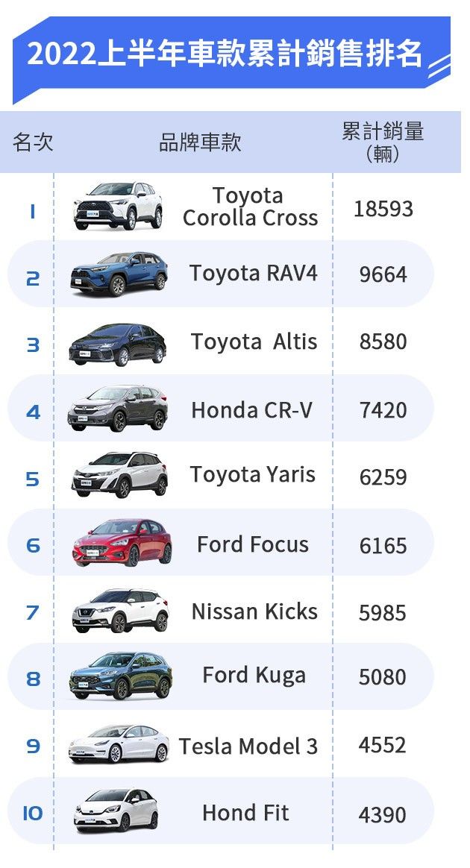
Task: Click the Honda CR-V model name
Action: click(251, 410)
